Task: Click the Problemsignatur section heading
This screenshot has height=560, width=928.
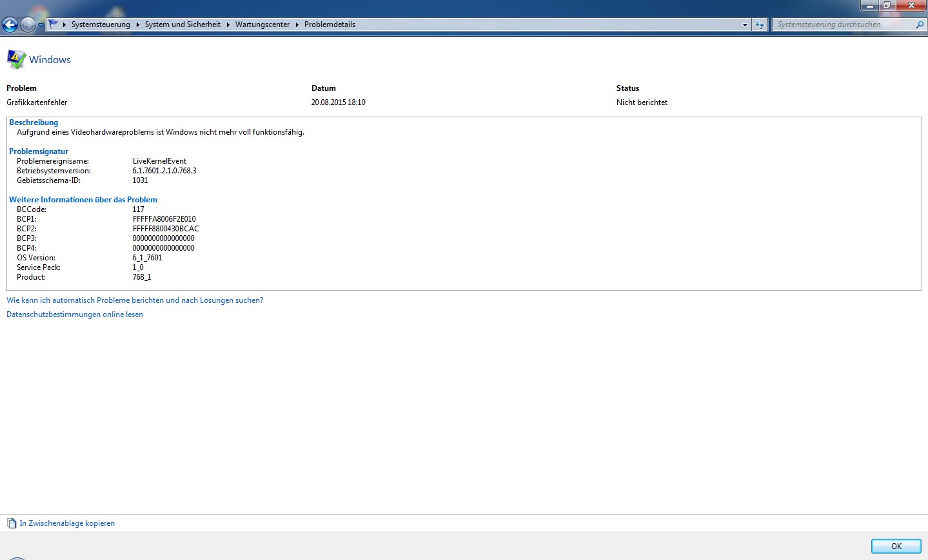Action: [39, 151]
